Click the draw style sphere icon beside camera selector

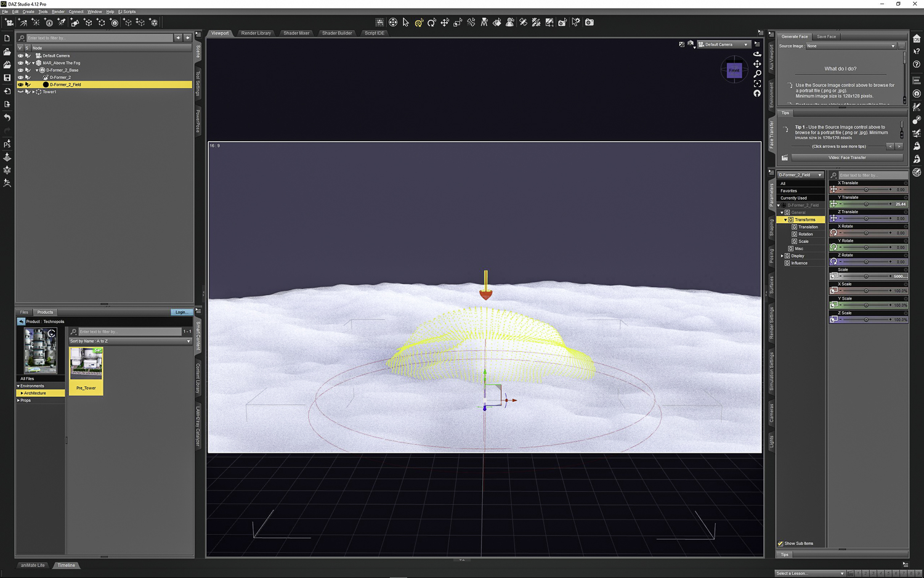(x=691, y=44)
